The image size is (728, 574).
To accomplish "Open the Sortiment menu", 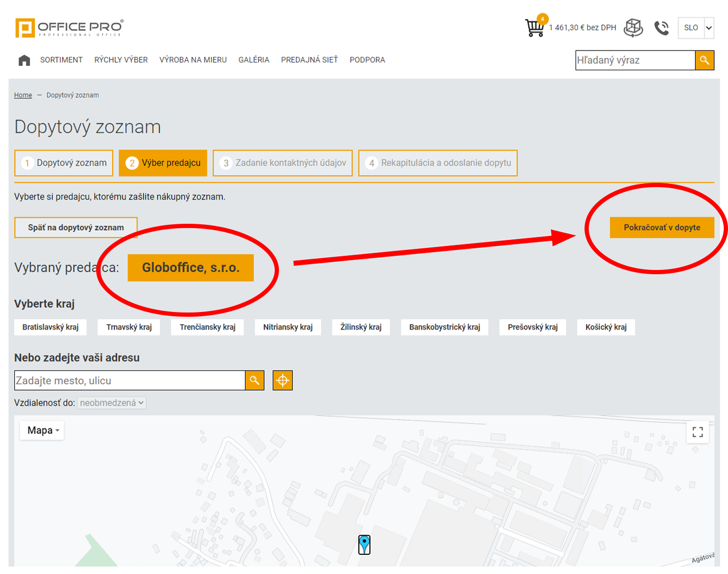I will click(62, 60).
